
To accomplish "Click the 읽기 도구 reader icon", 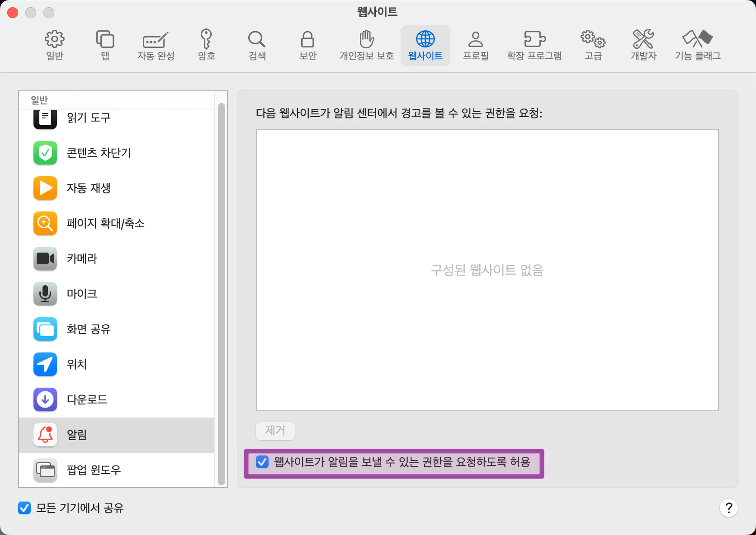I will (x=45, y=119).
